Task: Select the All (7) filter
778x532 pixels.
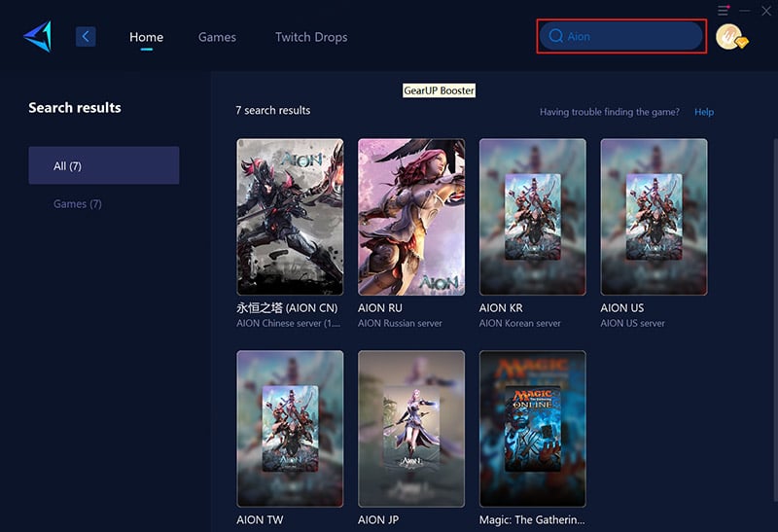Action: click(x=104, y=165)
